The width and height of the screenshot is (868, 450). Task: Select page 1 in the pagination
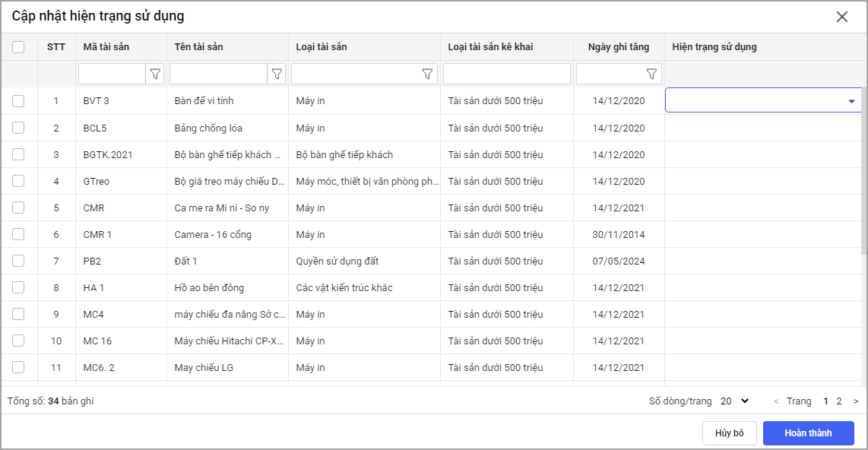(826, 401)
